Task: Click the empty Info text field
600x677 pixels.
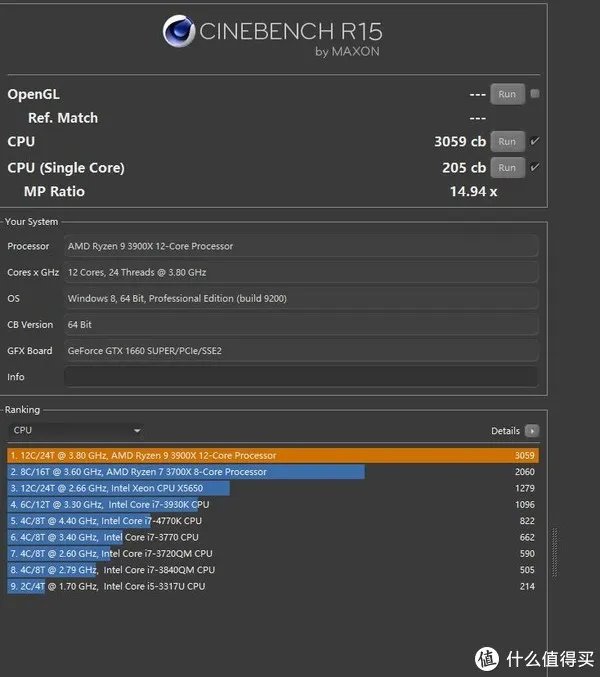Action: (x=300, y=377)
